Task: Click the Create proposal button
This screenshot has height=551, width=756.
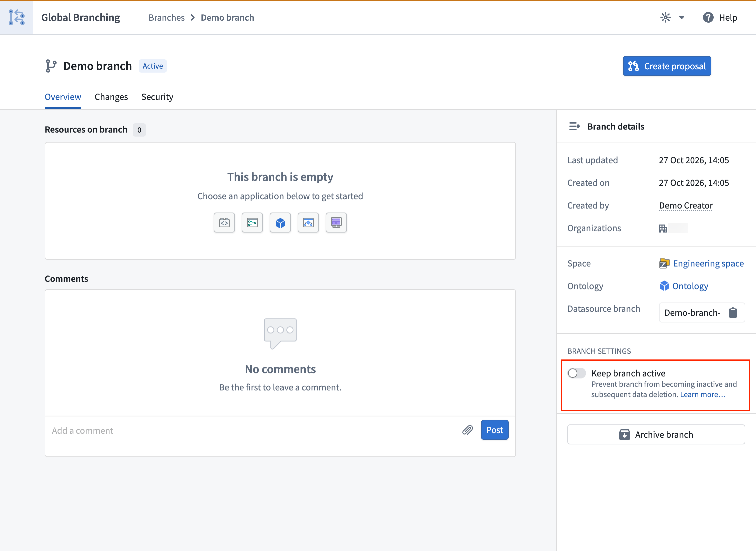Action: pos(667,66)
